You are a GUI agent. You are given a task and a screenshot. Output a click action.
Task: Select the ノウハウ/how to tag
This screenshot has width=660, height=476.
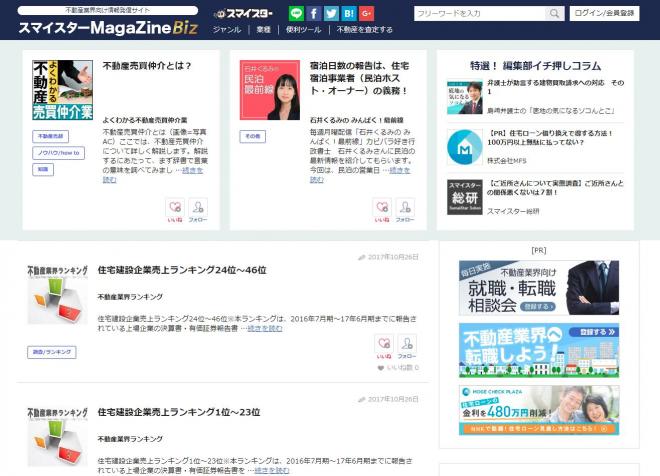click(x=59, y=153)
